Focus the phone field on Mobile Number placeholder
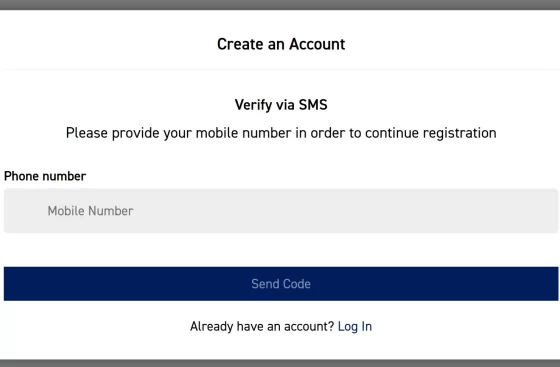Viewport: 560px width, 367px height. click(90, 211)
